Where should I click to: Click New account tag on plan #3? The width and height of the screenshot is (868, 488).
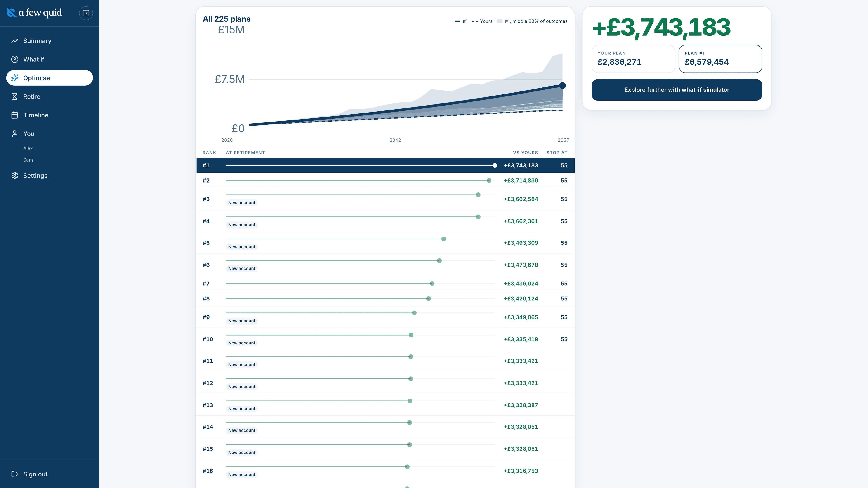242,202
